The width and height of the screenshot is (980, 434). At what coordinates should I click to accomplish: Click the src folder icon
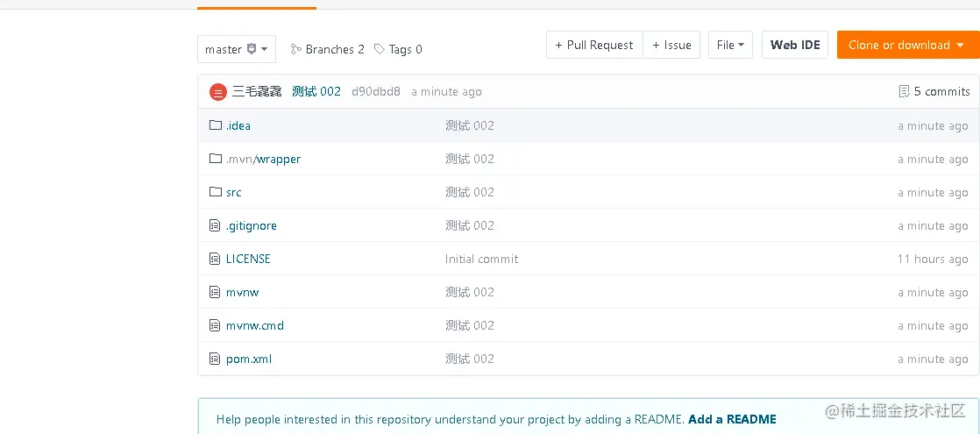[216, 192]
